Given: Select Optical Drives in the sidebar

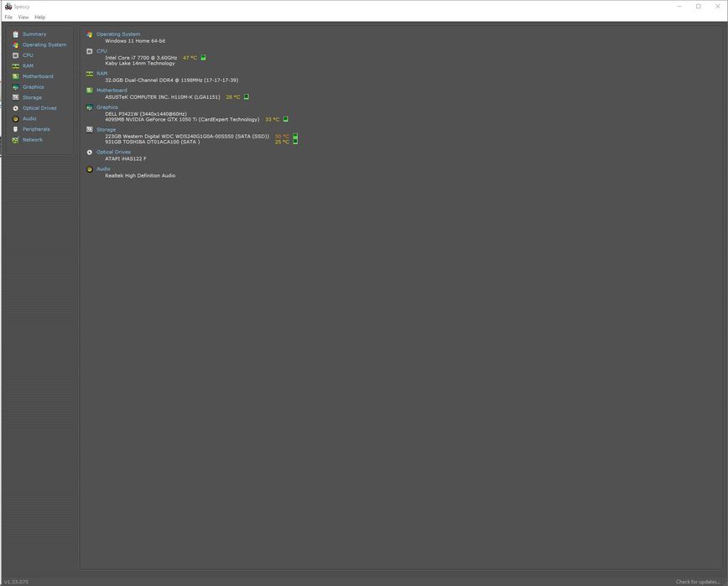Looking at the screenshot, I should click(x=39, y=108).
